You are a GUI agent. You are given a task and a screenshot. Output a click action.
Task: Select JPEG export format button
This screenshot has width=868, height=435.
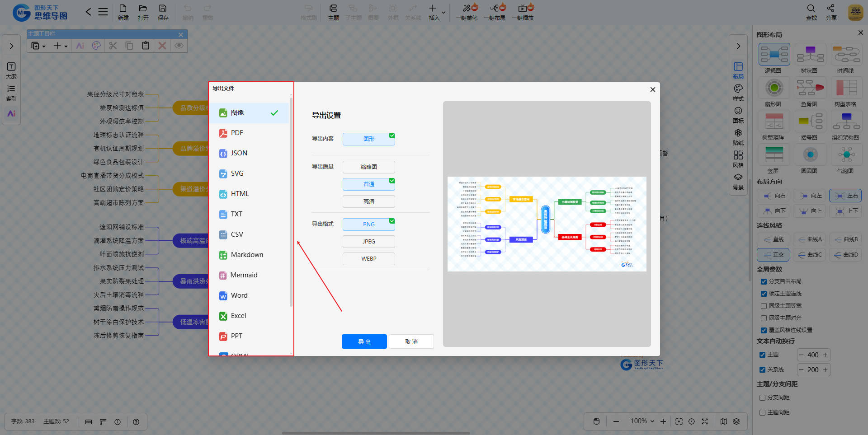tap(368, 242)
